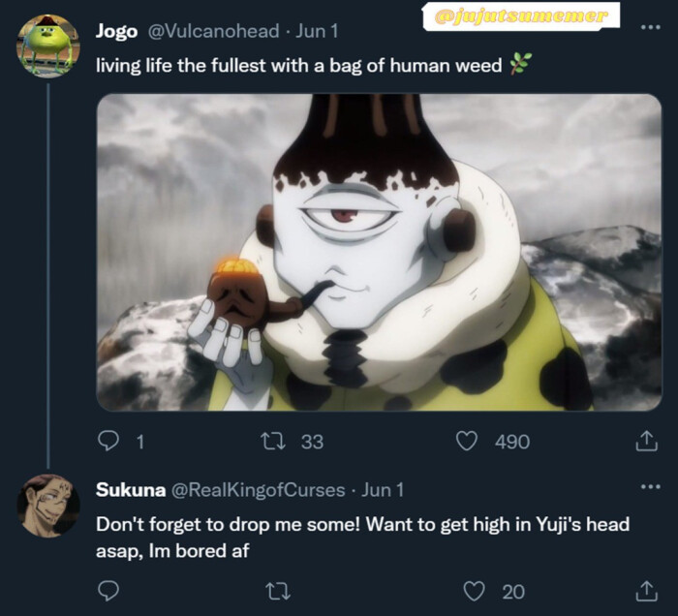Open Jogo's profile picture

[48, 46]
